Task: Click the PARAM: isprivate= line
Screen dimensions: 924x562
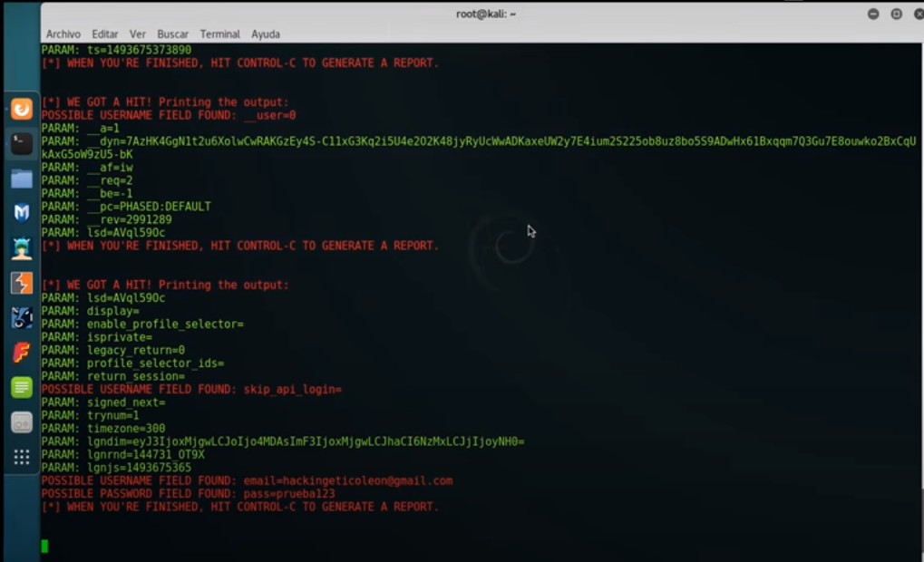Action: pyautogui.click(x=97, y=337)
